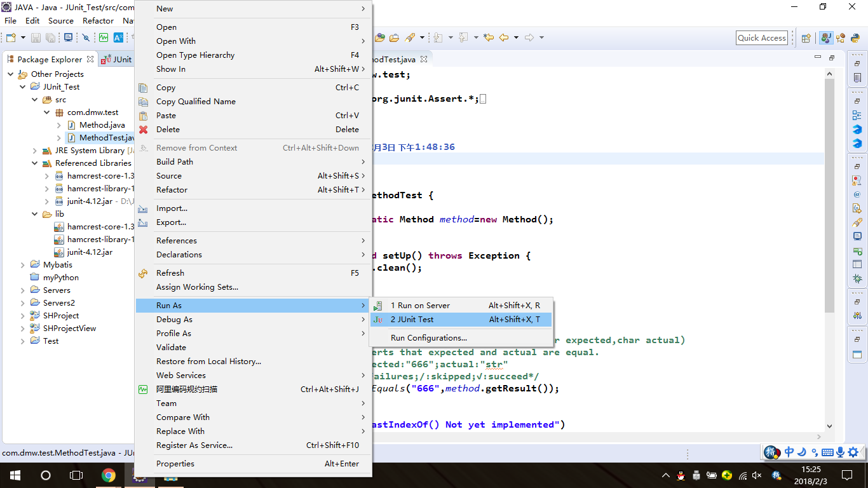Viewport: 868px width, 488px height.
Task: Switch to the JUnit view tab
Action: point(117,59)
